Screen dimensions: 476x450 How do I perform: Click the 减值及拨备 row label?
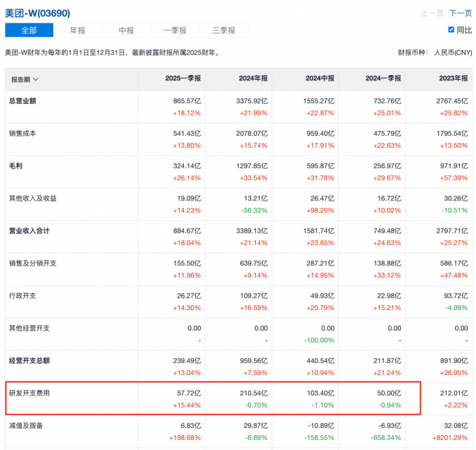[26, 426]
